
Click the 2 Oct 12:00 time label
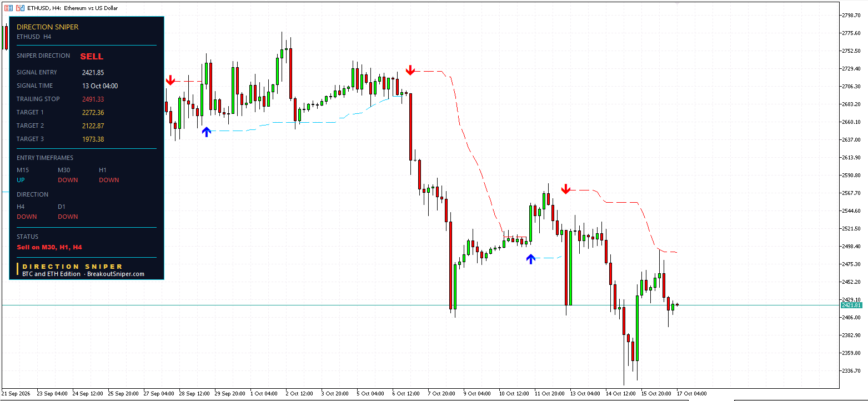click(x=299, y=394)
